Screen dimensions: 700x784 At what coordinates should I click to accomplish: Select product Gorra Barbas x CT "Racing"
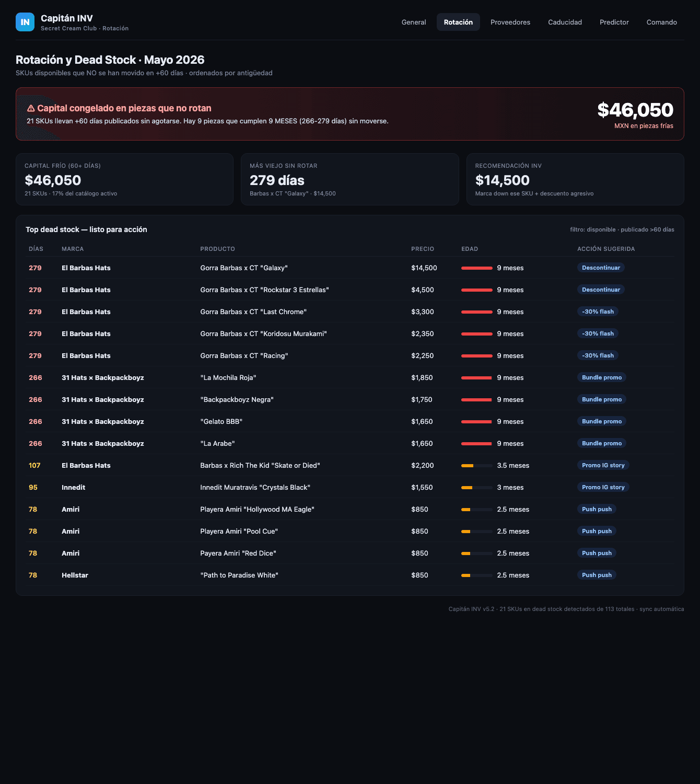pos(244,355)
